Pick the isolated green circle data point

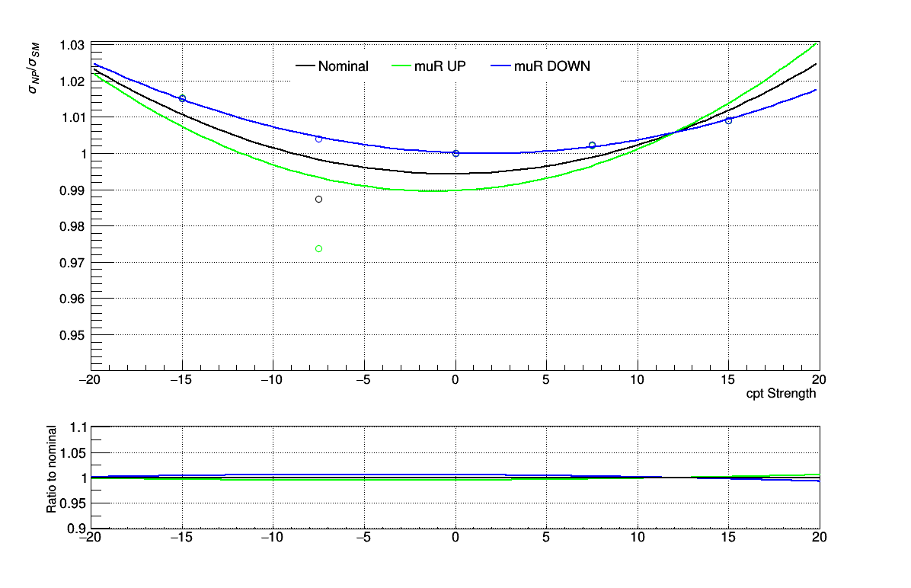318,248
